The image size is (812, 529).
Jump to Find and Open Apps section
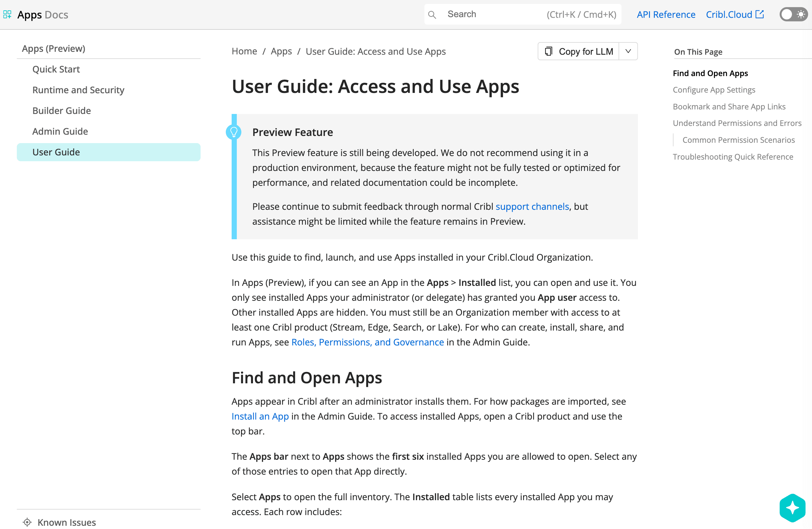(710, 73)
